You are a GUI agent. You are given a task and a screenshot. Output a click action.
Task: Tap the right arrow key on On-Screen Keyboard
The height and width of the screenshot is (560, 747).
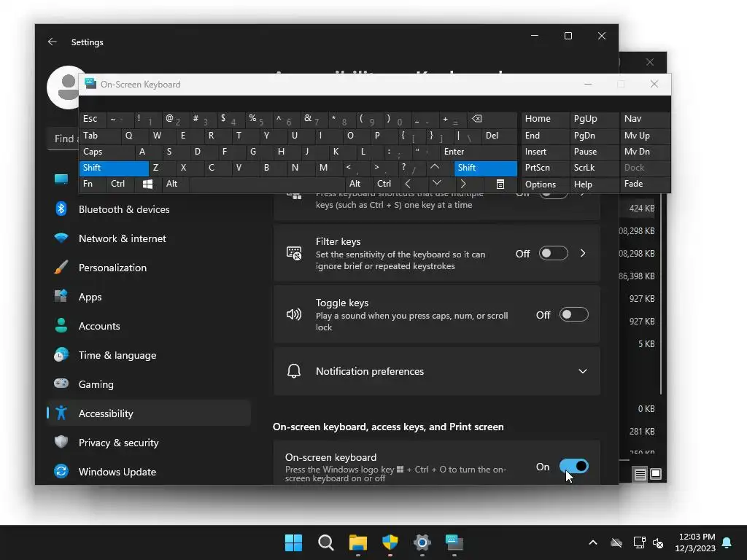[463, 184]
